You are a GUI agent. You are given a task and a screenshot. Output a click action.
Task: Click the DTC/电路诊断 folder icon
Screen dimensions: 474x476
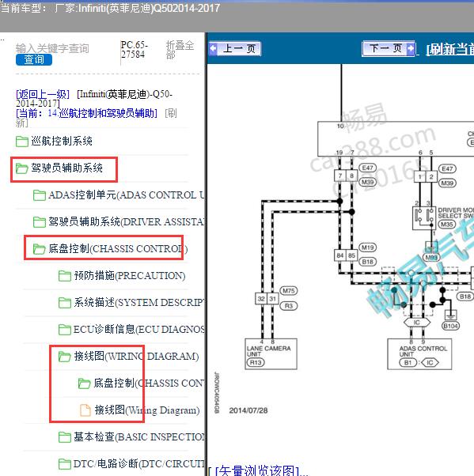[x=65, y=464]
